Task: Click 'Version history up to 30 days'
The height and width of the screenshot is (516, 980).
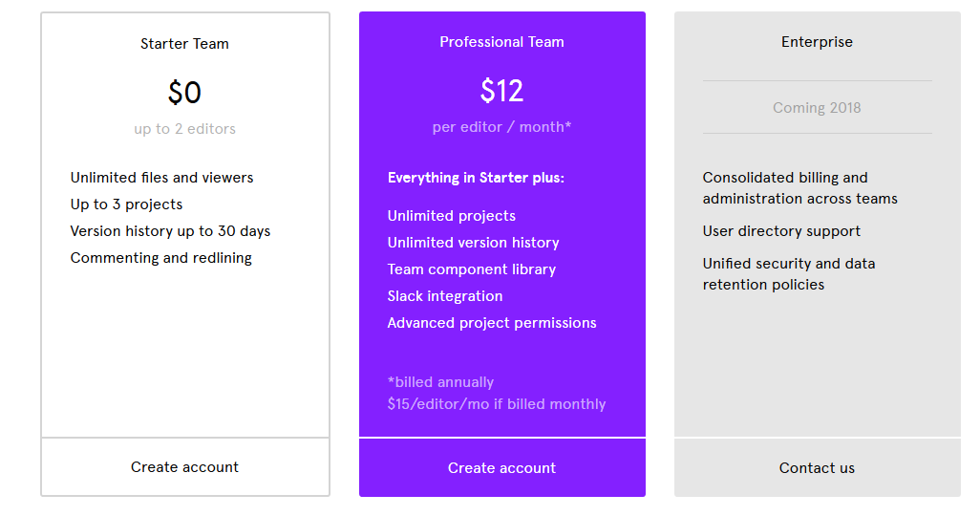Action: point(170,231)
